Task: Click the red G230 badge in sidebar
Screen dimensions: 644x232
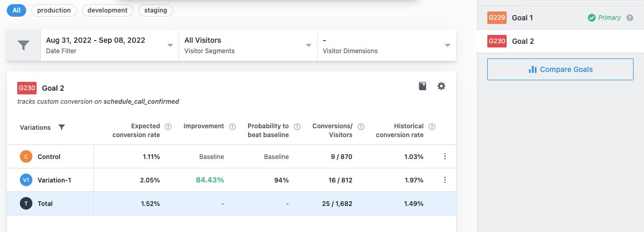Action: tap(497, 41)
